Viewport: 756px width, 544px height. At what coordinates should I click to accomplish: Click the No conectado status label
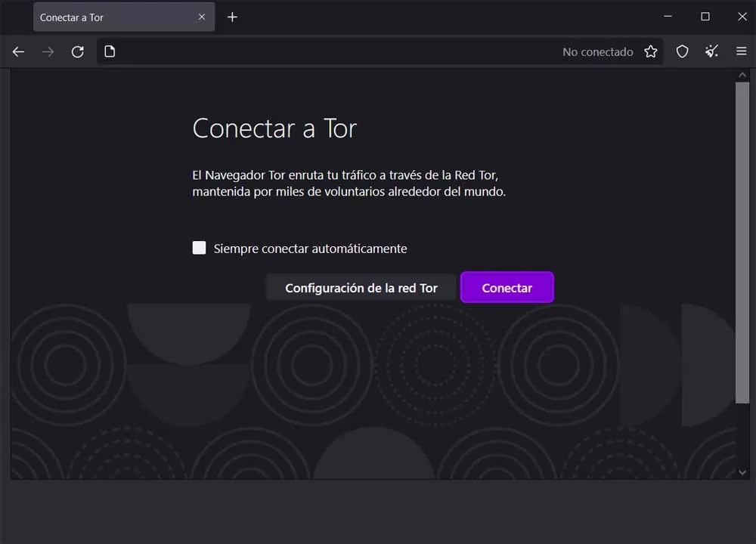coord(598,52)
